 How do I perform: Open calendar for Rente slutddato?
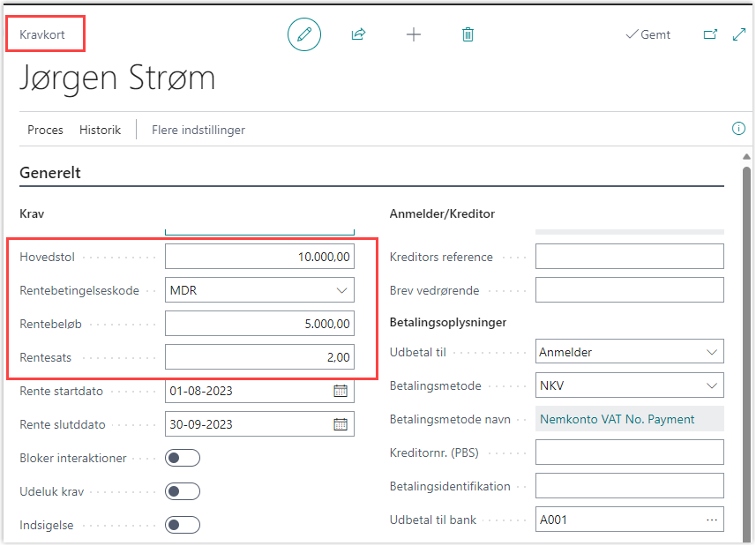[341, 424]
